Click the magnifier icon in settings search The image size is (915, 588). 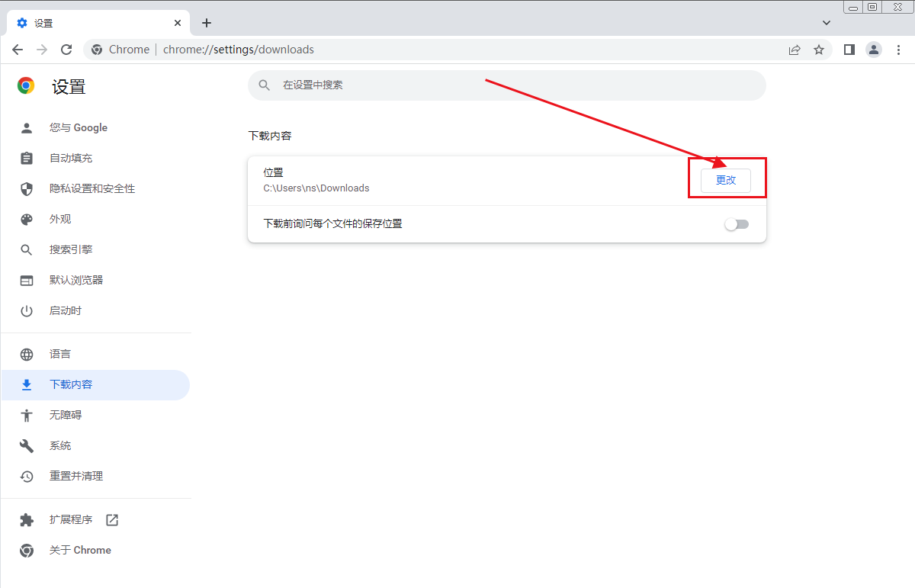tap(265, 85)
